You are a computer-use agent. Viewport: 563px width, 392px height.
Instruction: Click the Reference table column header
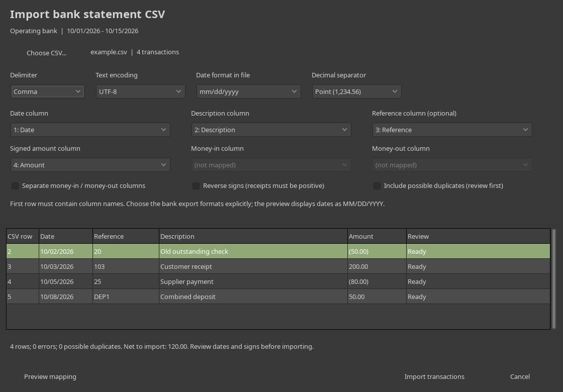pyautogui.click(x=126, y=236)
